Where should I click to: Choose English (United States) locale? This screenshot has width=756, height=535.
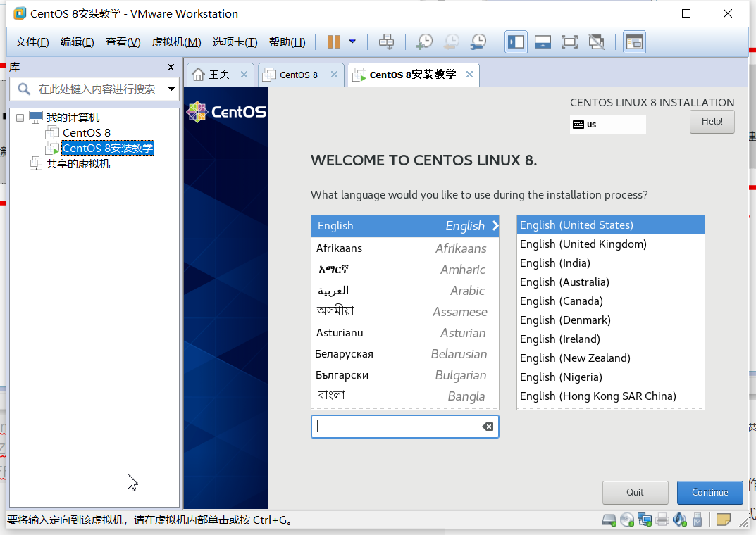tap(610, 225)
